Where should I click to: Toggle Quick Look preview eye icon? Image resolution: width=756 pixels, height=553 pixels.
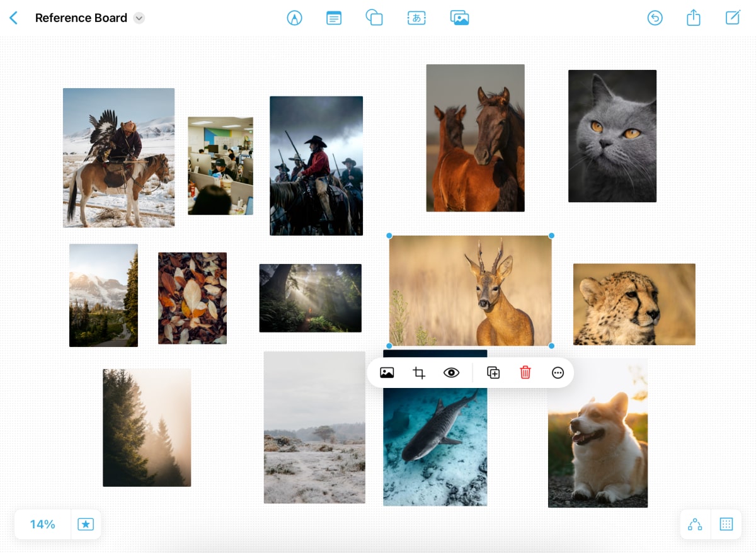point(451,373)
